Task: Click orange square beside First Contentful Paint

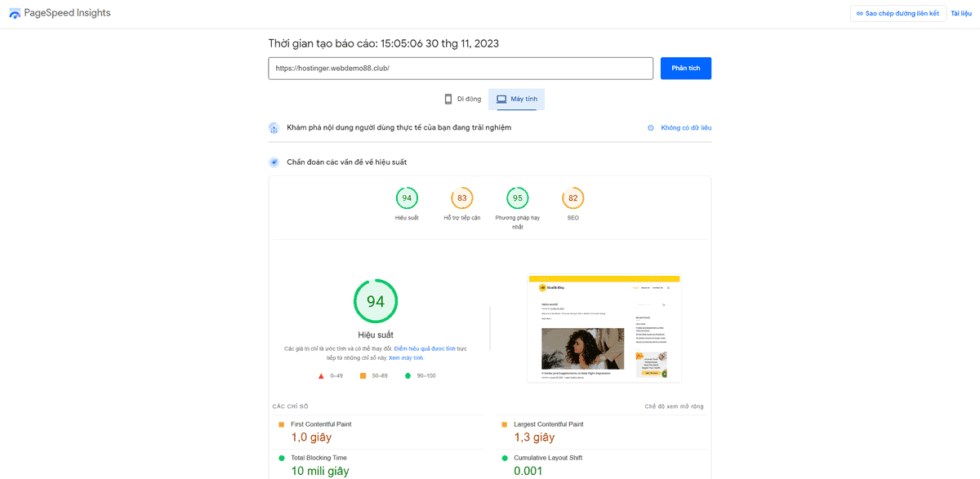Action: click(x=282, y=424)
